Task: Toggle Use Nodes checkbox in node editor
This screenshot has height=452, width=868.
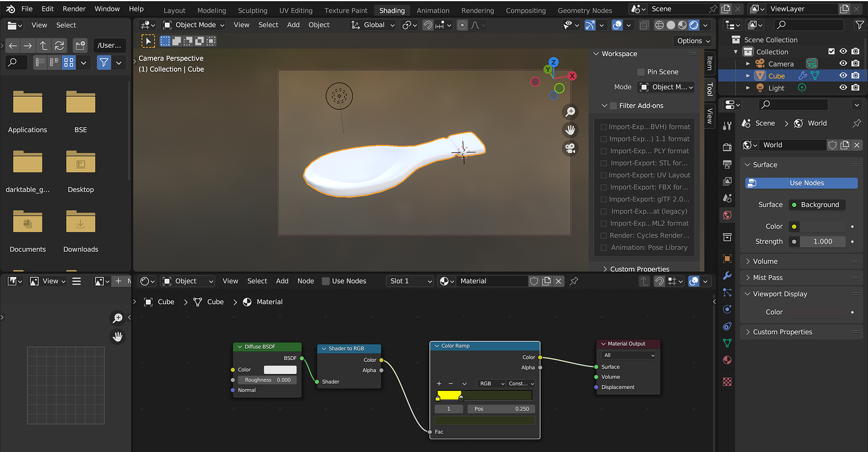Action: pos(326,281)
